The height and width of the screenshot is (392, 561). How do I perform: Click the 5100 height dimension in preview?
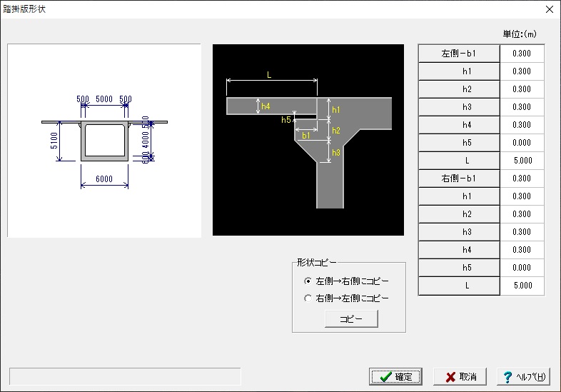pos(54,141)
